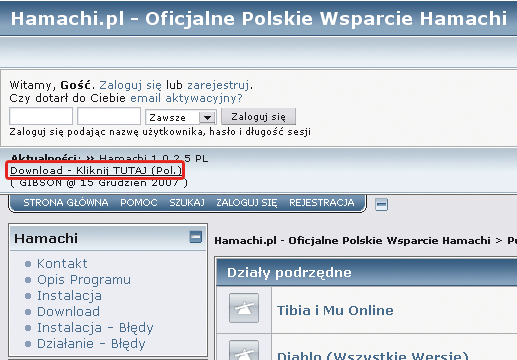Open Tibia i Mu Online subforum
Viewport: 517px width, 360px height.
335,310
